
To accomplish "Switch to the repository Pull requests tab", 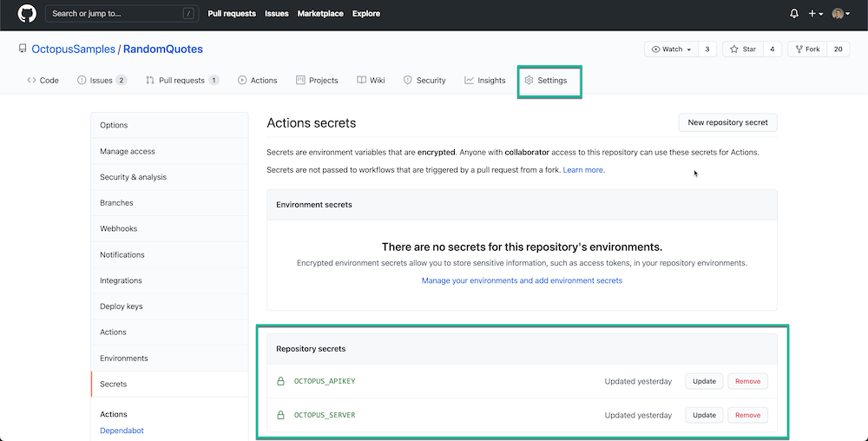I will point(182,80).
